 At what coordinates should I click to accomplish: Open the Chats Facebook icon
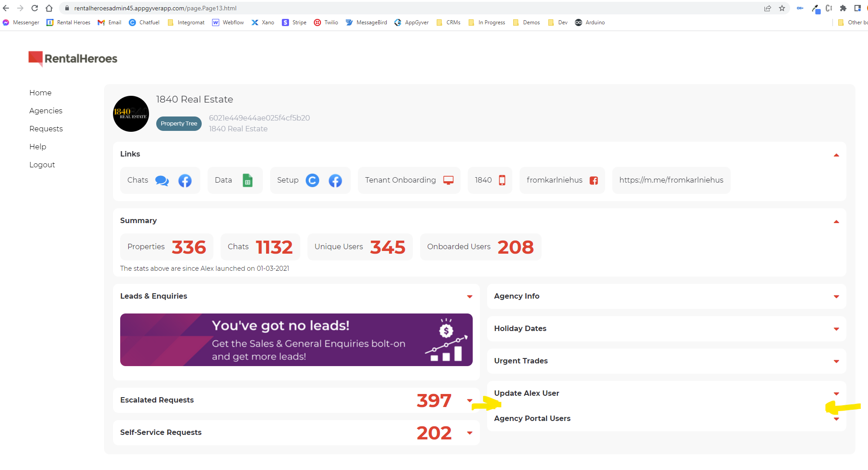(x=185, y=180)
